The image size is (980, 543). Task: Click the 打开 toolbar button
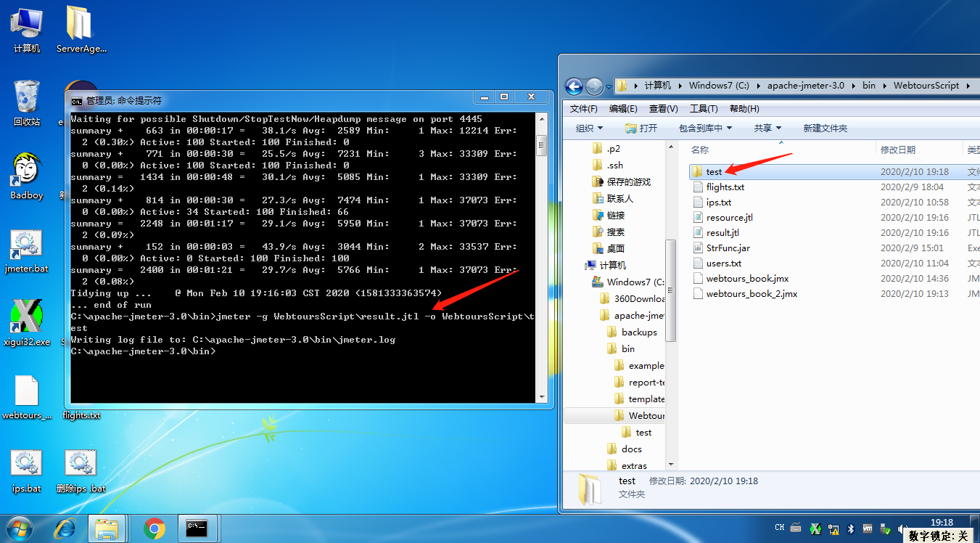pyautogui.click(x=641, y=128)
